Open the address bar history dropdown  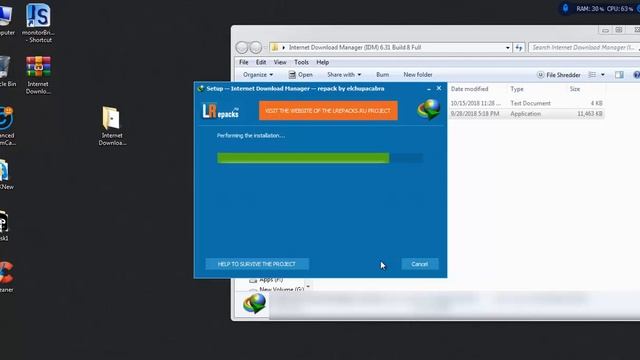pyautogui.click(x=508, y=48)
